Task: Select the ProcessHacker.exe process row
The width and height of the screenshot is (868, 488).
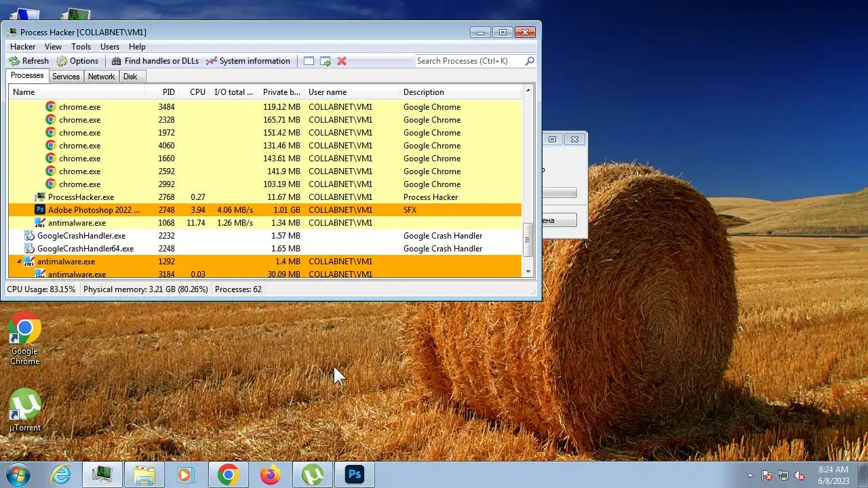Action: [x=265, y=197]
